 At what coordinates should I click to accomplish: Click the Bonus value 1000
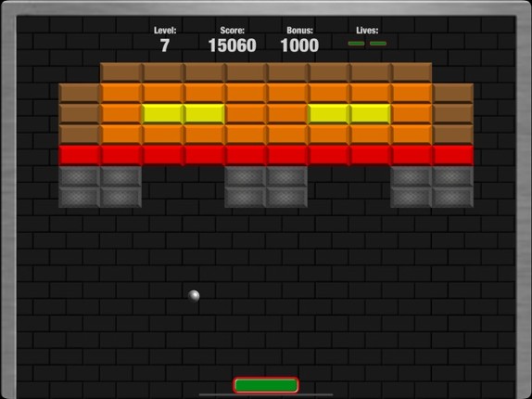(299, 45)
